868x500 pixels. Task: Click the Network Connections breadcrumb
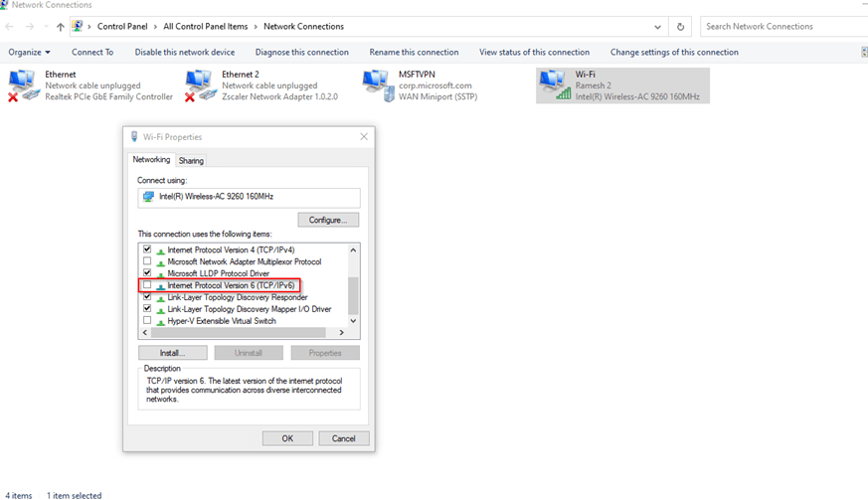tap(303, 27)
